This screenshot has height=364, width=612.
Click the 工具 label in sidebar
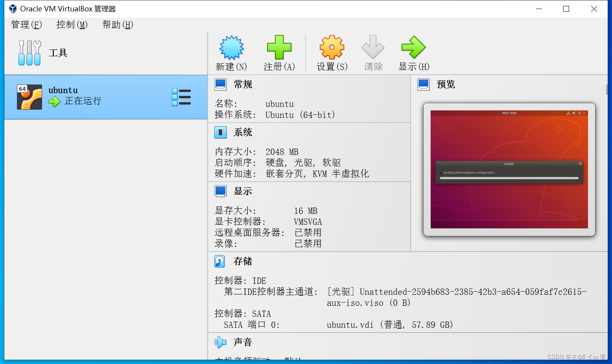pyautogui.click(x=58, y=53)
